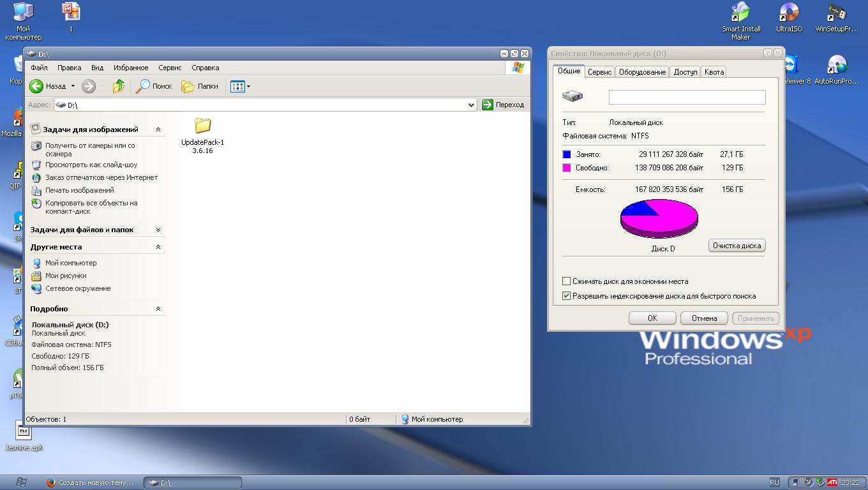
Task: Switch to the Доступ tab
Action: 685,72
